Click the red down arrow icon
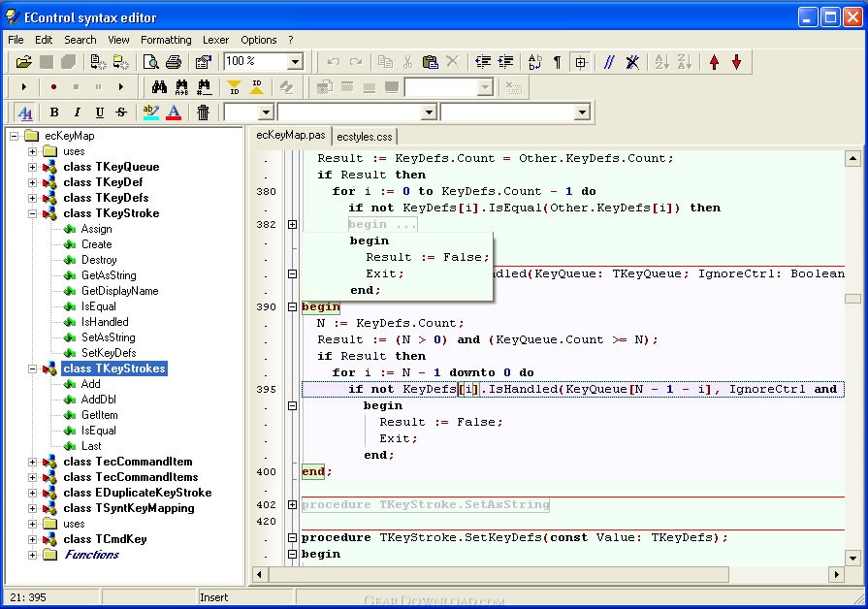The image size is (868, 609). (x=737, y=62)
